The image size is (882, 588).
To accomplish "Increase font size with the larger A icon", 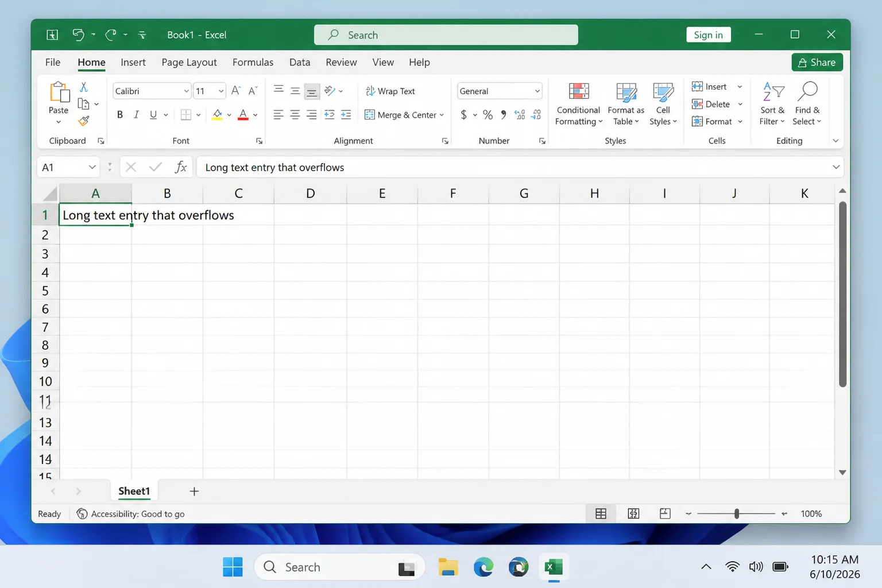I will pyautogui.click(x=236, y=91).
